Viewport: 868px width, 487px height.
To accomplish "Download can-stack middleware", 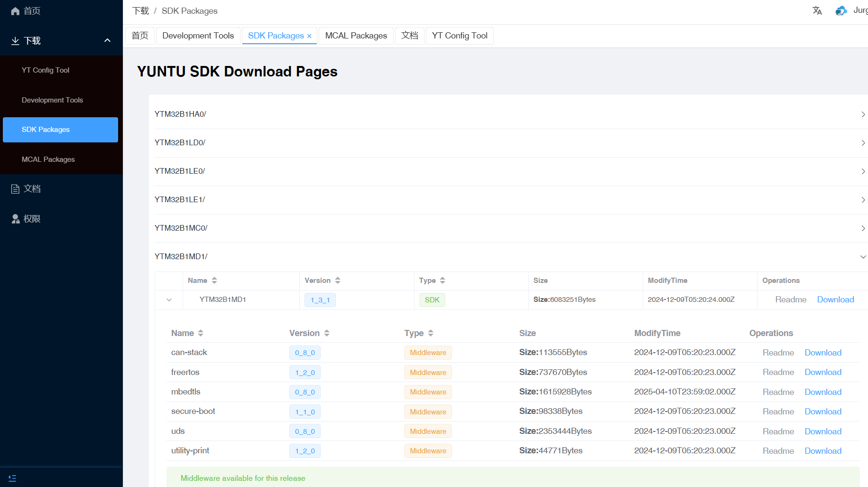I will point(823,353).
